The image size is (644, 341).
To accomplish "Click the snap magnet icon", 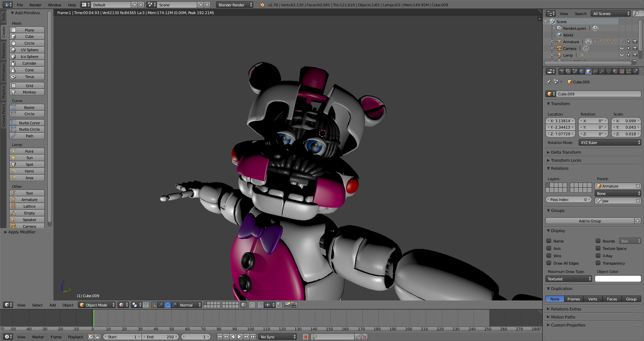I will point(260,305).
